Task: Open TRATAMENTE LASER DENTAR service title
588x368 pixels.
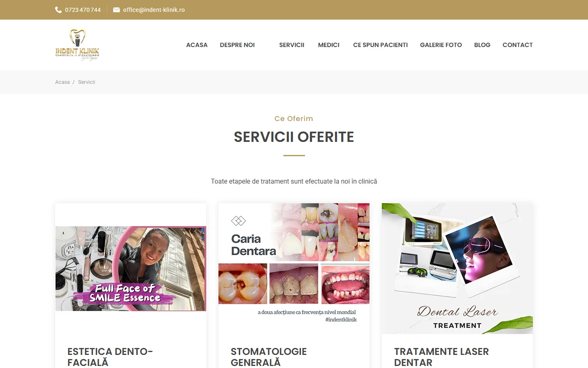Action: (441, 357)
